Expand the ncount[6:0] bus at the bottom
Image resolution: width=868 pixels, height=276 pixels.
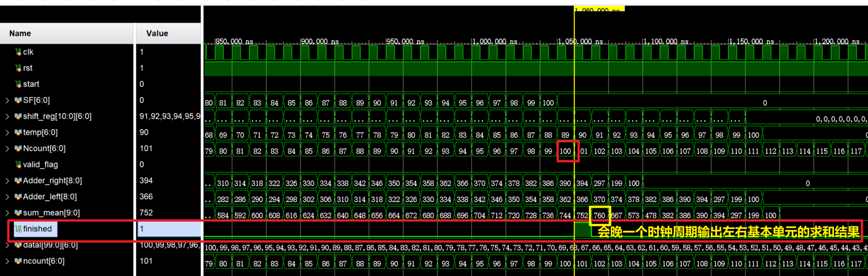click(7, 261)
